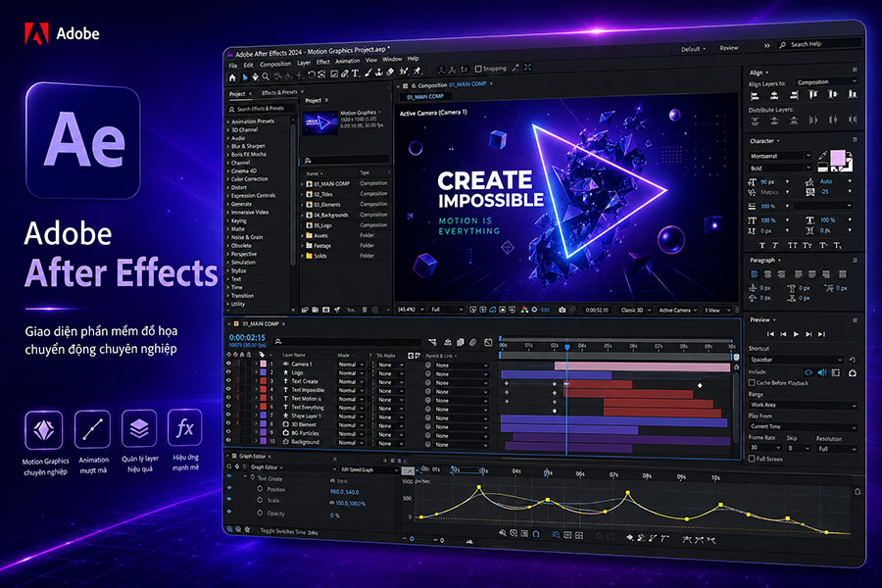882x588 pixels.
Task: Hide the Logo layer
Action: [x=228, y=372]
